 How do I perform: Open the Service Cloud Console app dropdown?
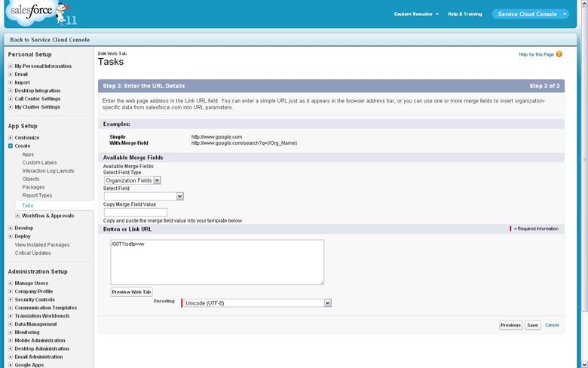coord(565,14)
